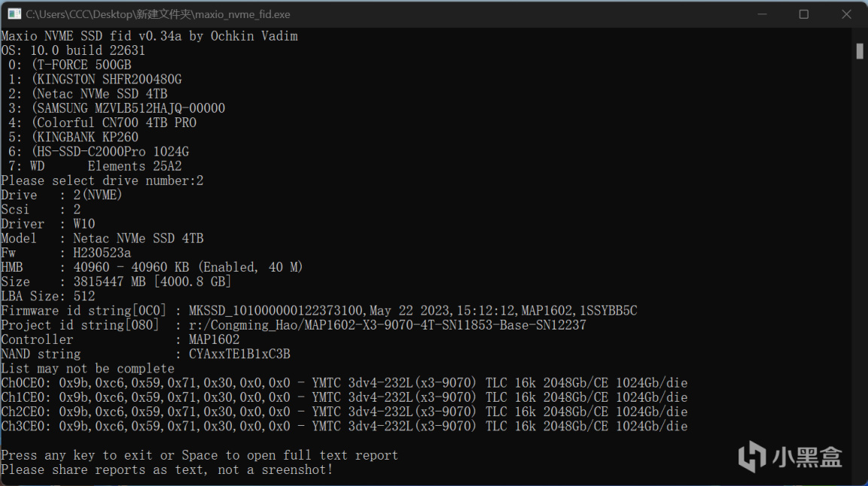Click the T-FORCE 500GB drive entry
Viewport: 868px width, 486px height.
81,65
